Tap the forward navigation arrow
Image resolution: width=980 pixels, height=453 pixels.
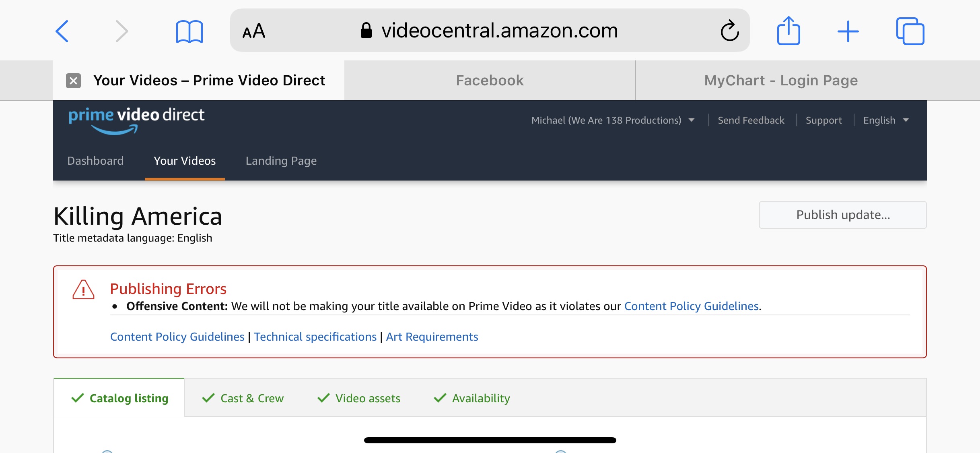pyautogui.click(x=121, y=31)
